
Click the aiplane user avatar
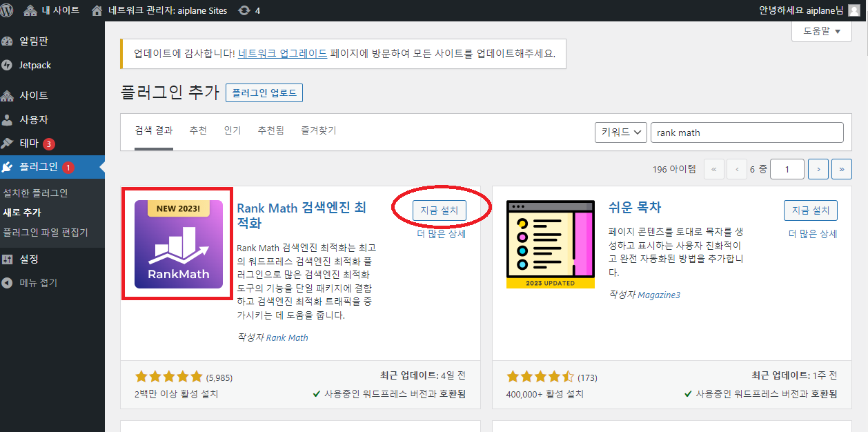tap(854, 10)
